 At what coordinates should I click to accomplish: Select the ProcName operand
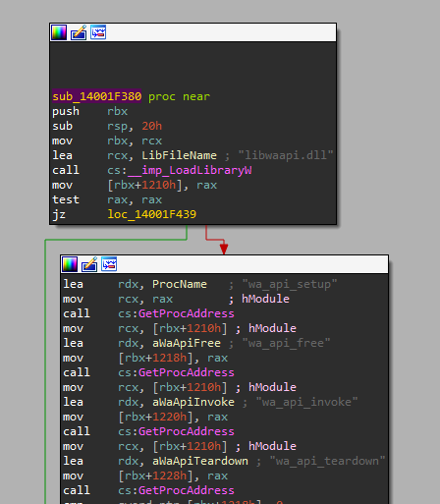[x=180, y=284]
